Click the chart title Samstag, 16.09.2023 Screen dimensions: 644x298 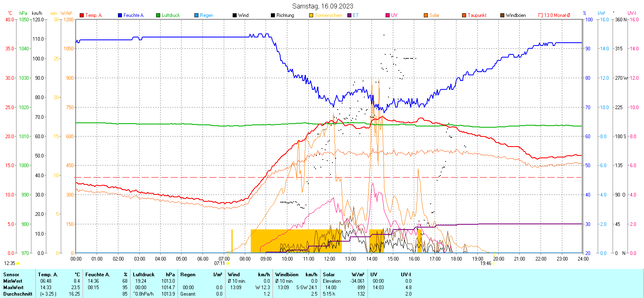coord(322,6)
